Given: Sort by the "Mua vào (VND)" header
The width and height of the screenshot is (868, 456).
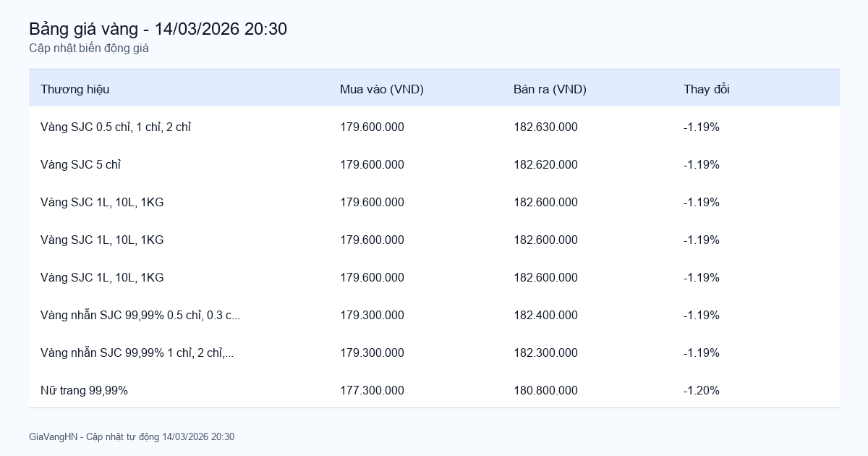Looking at the screenshot, I should tap(381, 89).
